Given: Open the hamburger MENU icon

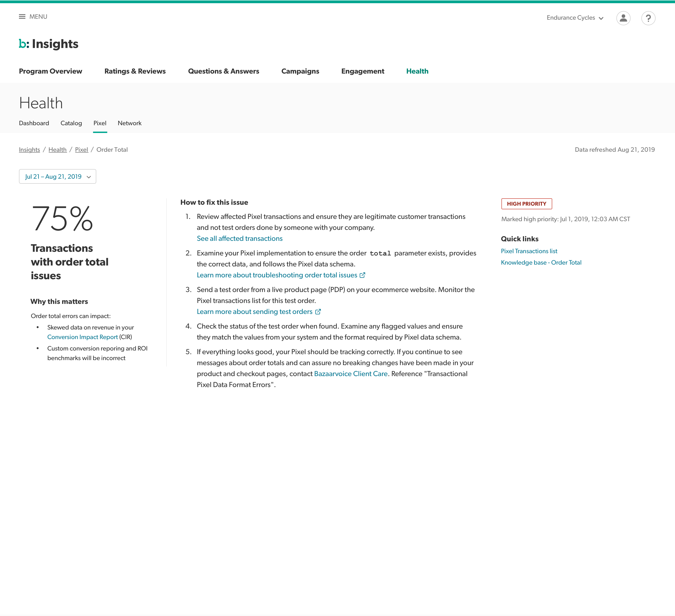Looking at the screenshot, I should click(x=22, y=17).
